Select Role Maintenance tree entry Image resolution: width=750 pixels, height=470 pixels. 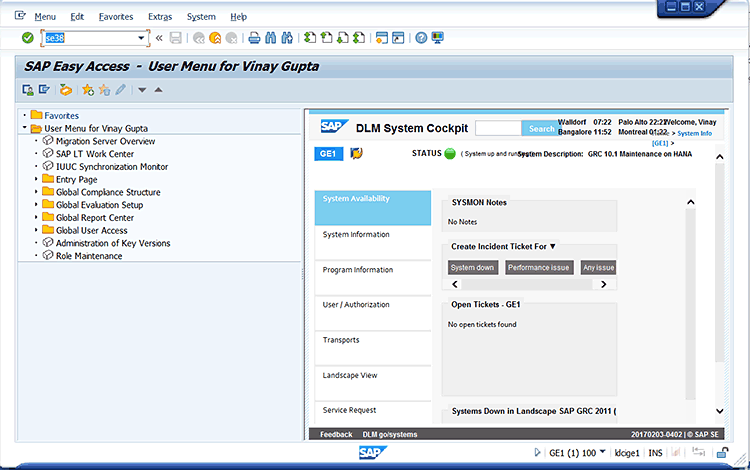[x=89, y=256]
